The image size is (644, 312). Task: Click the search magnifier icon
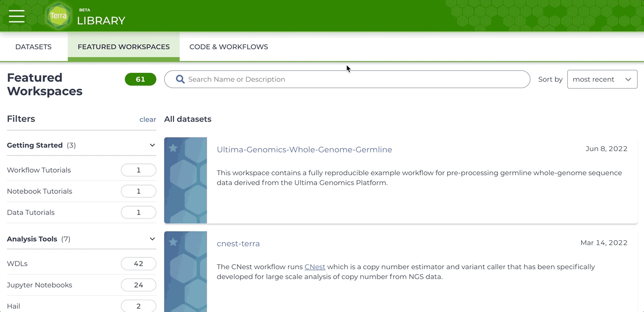click(x=180, y=79)
